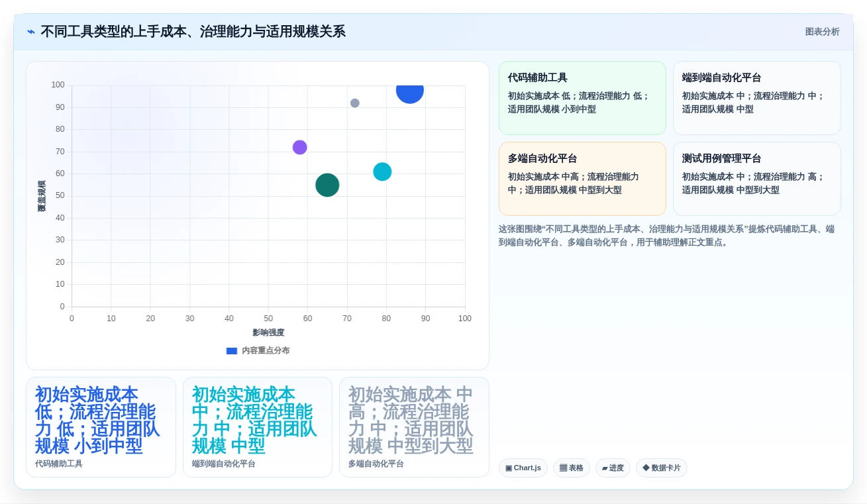Click the 进度 tag chip
This screenshot has height=504, width=867.
(613, 468)
